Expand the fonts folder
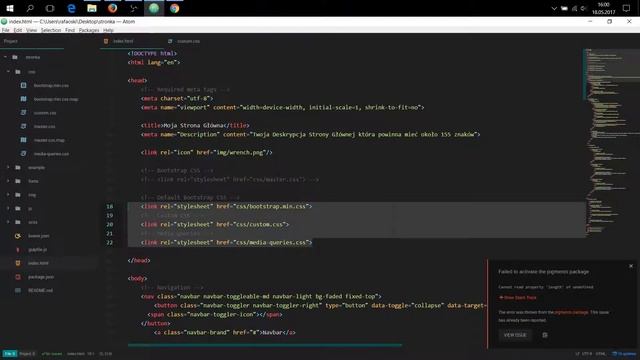The width and height of the screenshot is (640, 360). [x=8, y=181]
